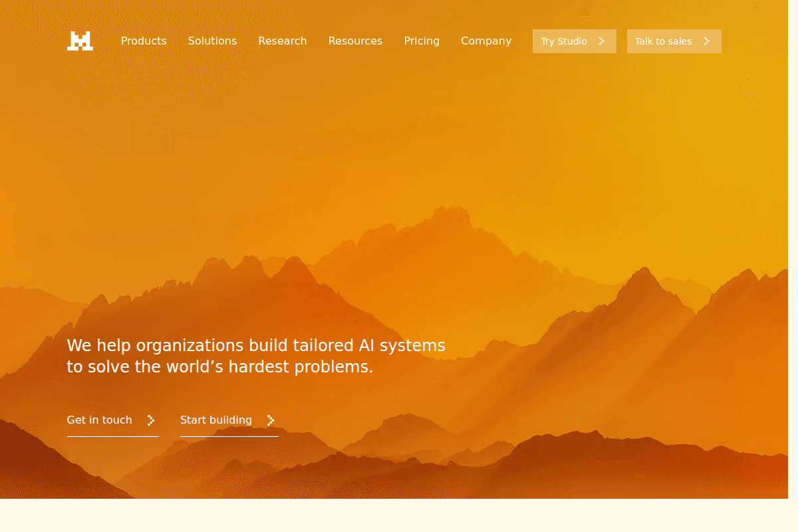The width and height of the screenshot is (798, 532).
Task: Click the arrow icon next to Start building
Action: coord(270,420)
